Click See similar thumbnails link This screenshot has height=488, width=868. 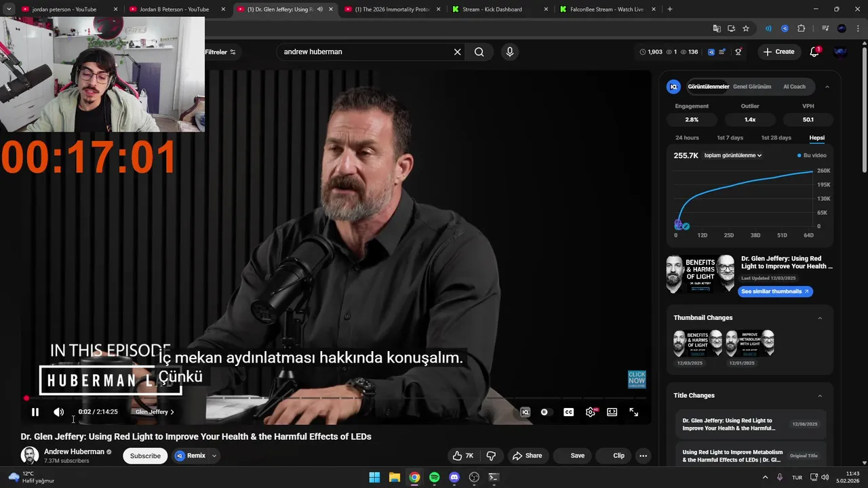[775, 291]
